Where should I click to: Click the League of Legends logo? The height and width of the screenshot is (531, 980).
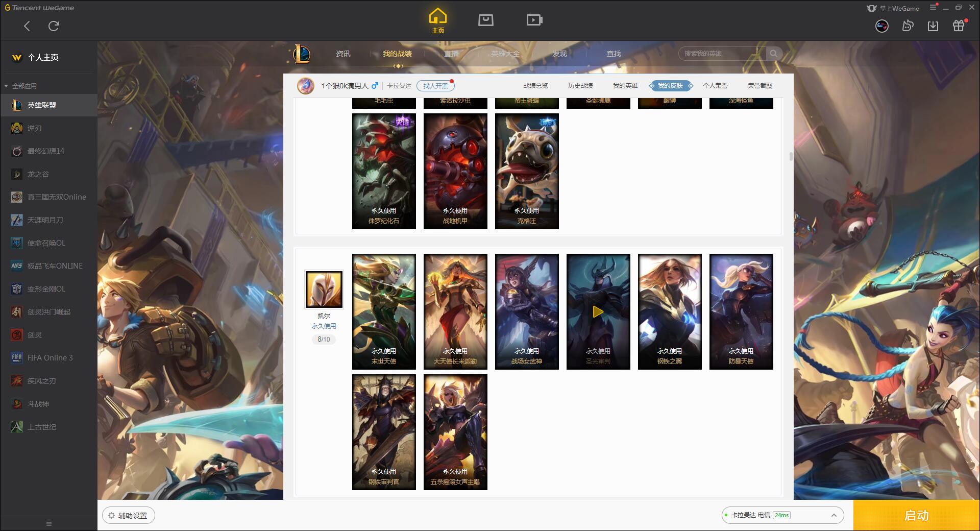coord(302,54)
